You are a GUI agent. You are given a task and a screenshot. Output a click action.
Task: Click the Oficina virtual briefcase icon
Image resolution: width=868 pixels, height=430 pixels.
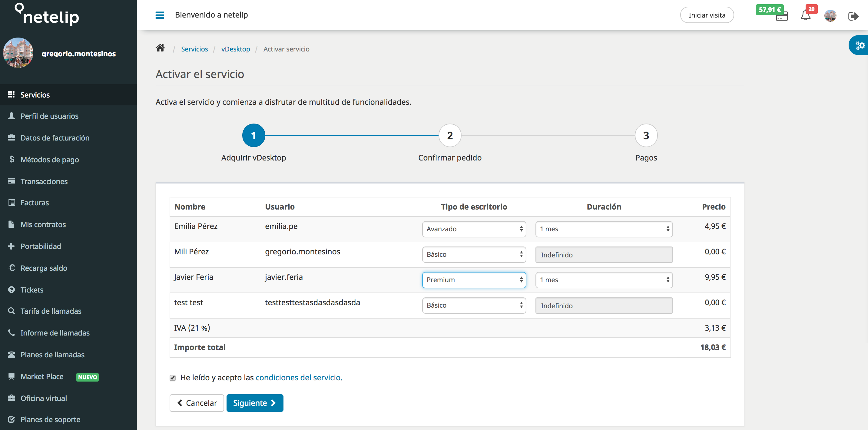[12, 398]
